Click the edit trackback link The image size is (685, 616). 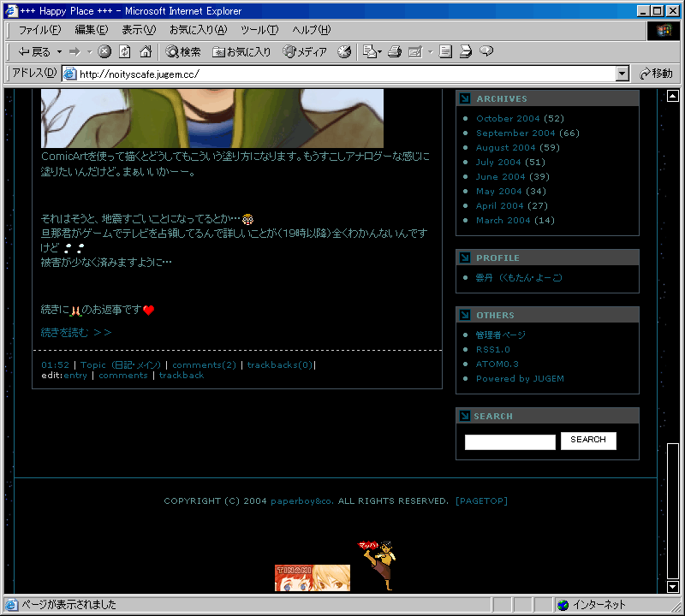(x=182, y=376)
